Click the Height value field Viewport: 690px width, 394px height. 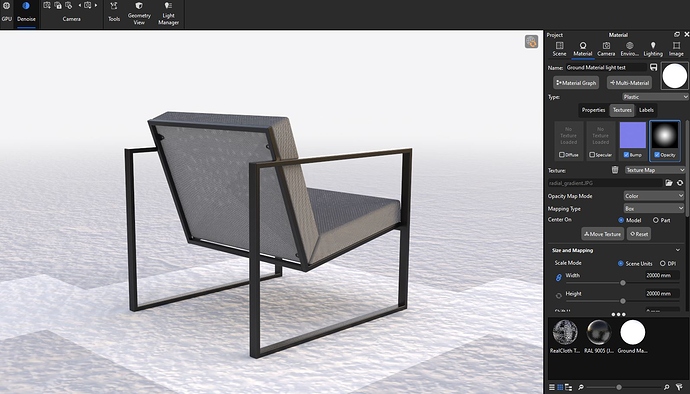pyautogui.click(x=662, y=294)
